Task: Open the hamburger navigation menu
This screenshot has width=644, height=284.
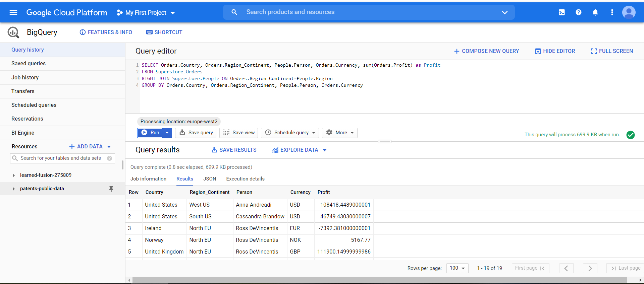Action: click(13, 12)
